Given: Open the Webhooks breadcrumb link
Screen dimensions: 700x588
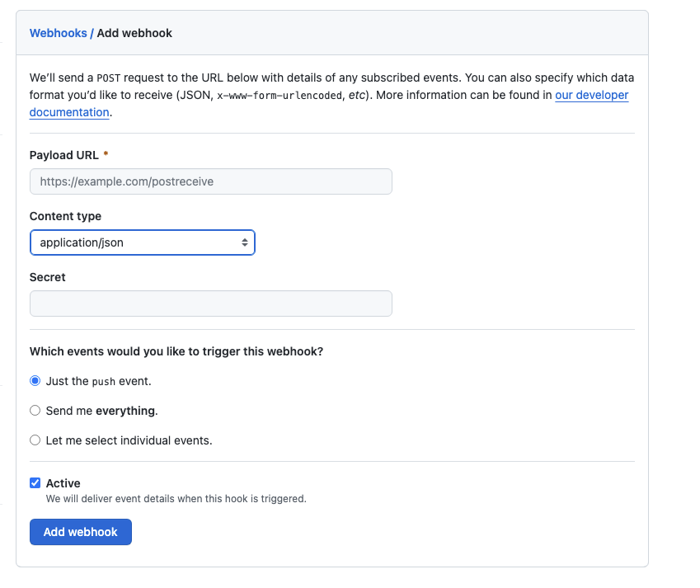Looking at the screenshot, I should click(x=58, y=33).
